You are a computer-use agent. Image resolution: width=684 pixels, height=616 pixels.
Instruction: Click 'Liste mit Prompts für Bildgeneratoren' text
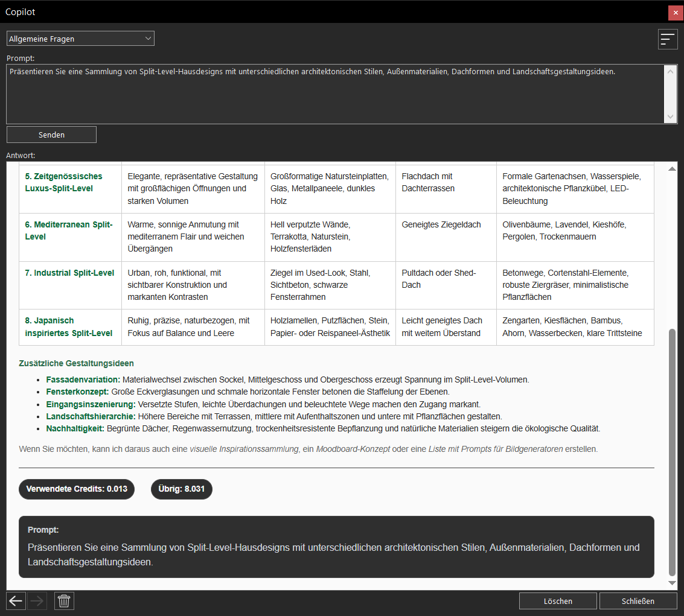pos(496,449)
